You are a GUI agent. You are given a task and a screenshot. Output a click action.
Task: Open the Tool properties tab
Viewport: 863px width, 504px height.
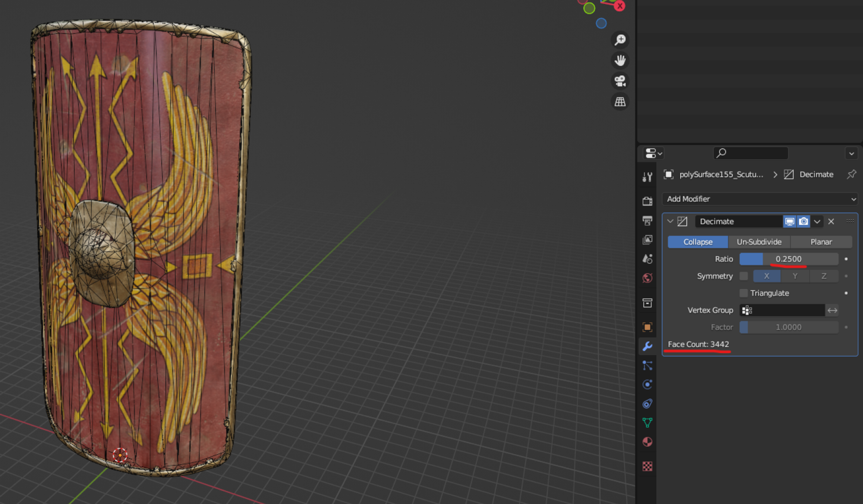pyautogui.click(x=647, y=177)
